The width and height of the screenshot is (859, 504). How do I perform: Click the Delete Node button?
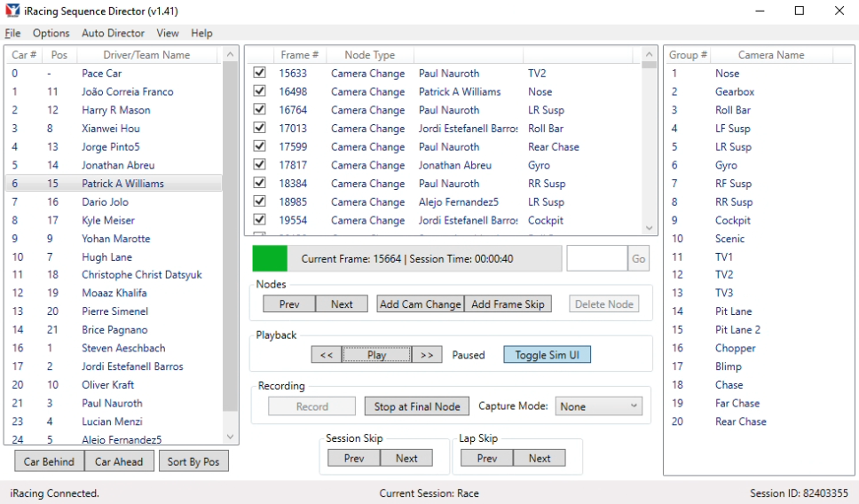(x=603, y=304)
